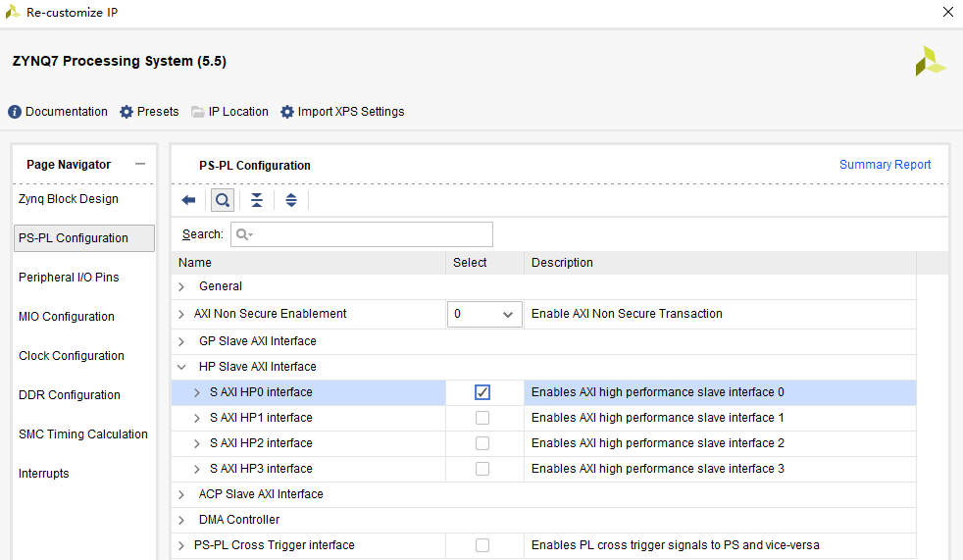Go to Clock Configuration page
The image size is (963, 560).
[72, 356]
